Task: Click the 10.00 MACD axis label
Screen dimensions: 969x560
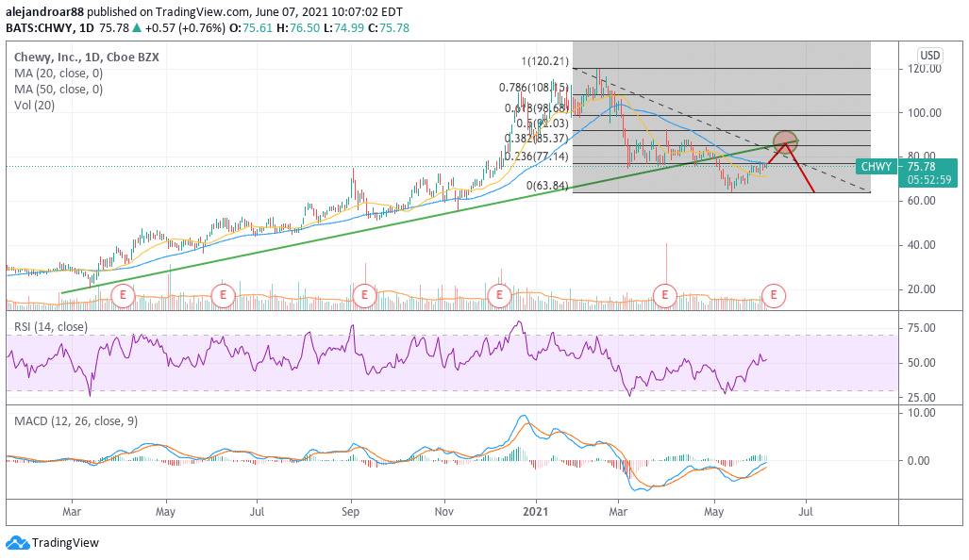Action: [921, 412]
